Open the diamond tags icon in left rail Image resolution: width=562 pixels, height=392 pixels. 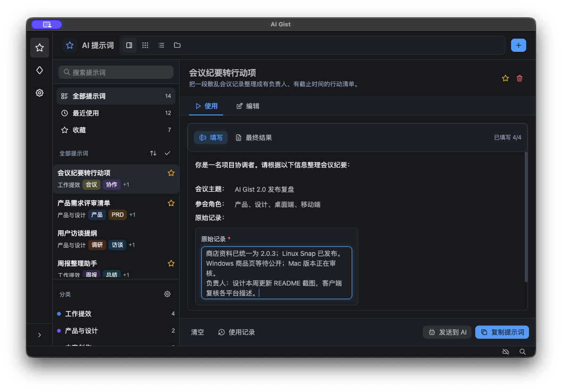[40, 70]
